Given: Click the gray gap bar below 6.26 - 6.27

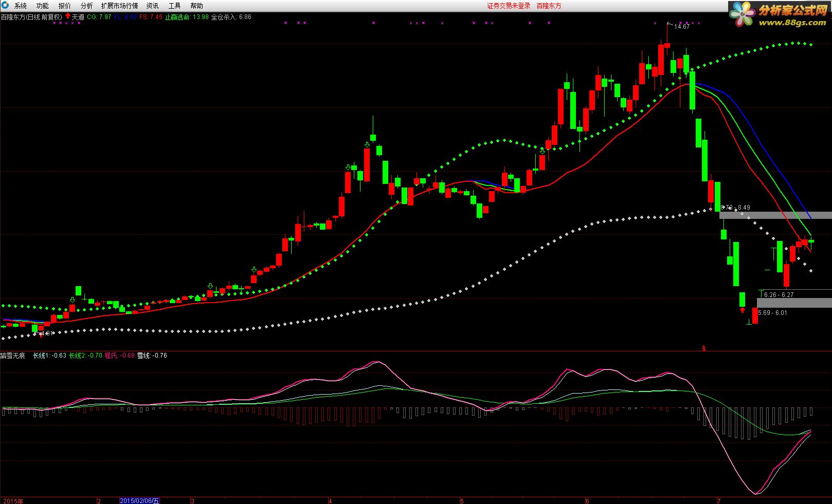Looking at the screenshot, I should coord(794,303).
